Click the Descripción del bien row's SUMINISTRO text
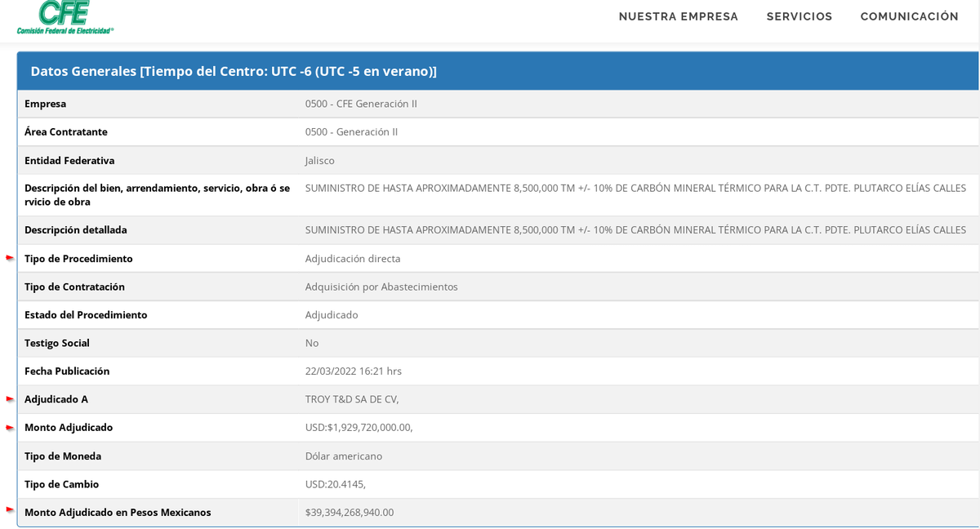 [x=635, y=188]
